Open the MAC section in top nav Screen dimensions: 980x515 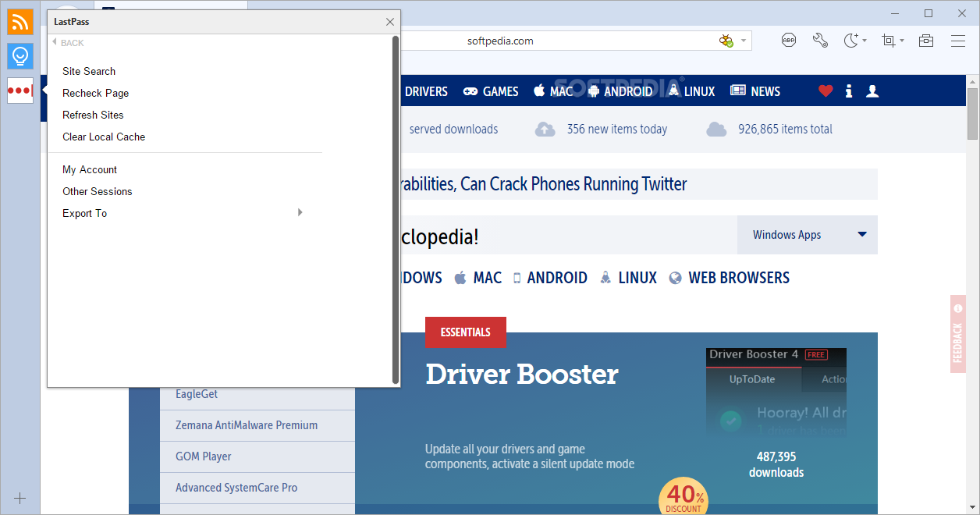(x=553, y=91)
